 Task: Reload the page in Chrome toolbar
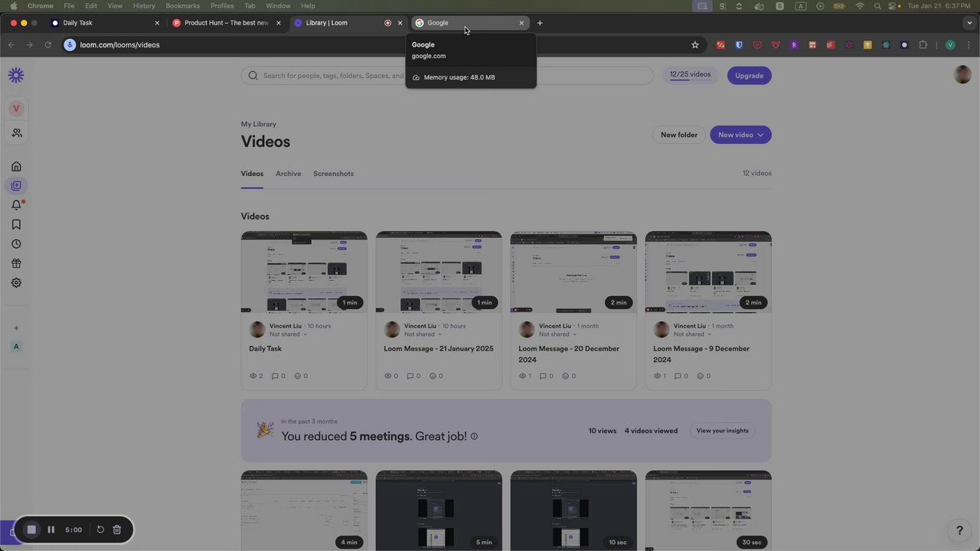(x=47, y=45)
